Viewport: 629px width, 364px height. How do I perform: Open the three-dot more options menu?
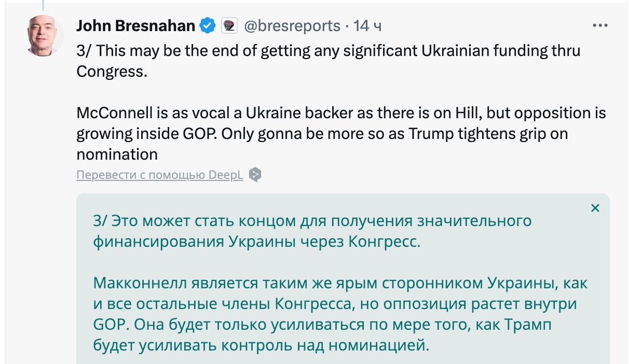pyautogui.click(x=600, y=25)
